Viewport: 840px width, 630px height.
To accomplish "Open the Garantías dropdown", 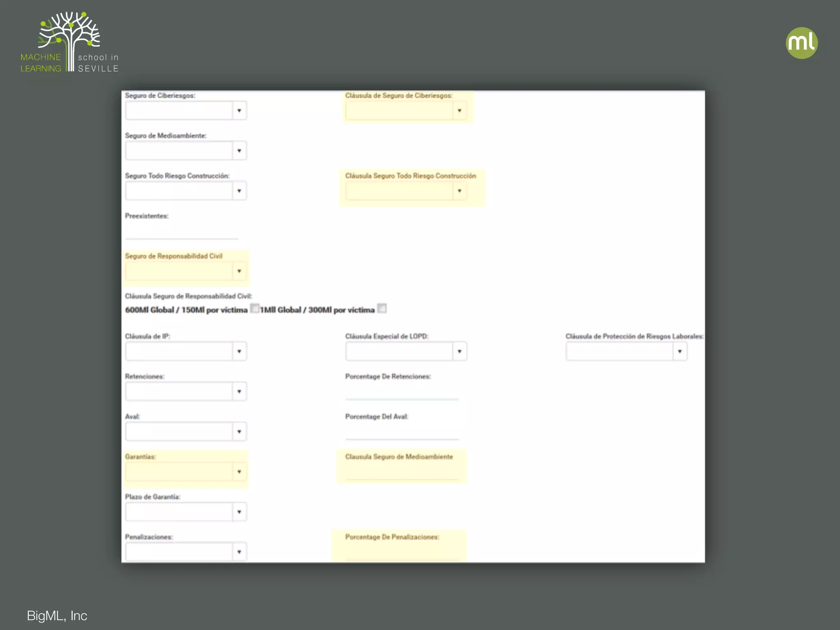I will (x=239, y=472).
